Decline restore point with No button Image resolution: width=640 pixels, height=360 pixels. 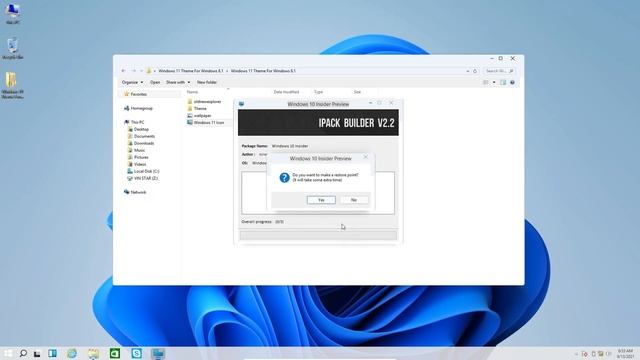pos(354,200)
